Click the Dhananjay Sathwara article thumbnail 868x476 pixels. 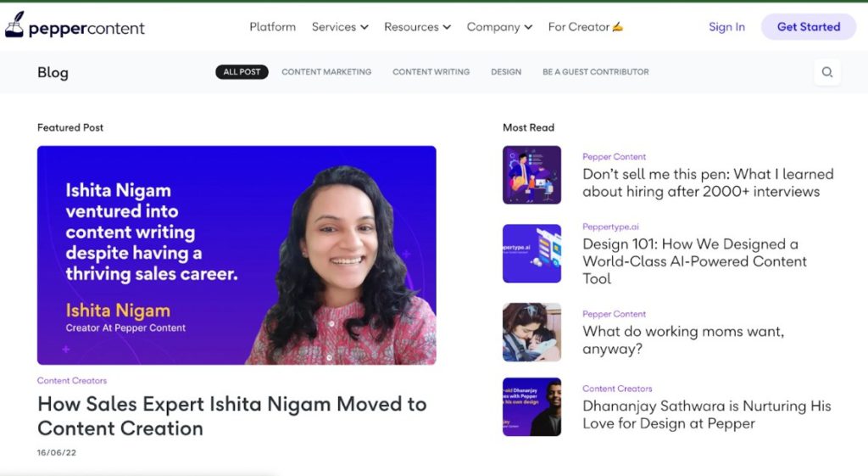[531, 406]
